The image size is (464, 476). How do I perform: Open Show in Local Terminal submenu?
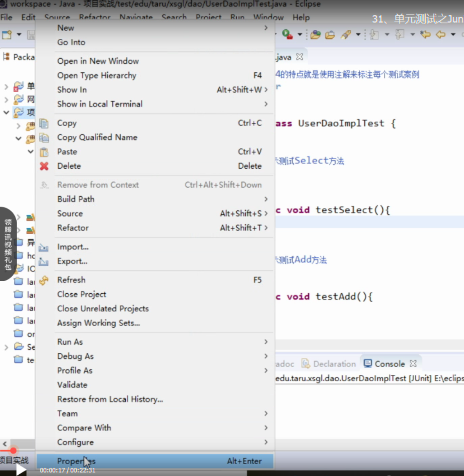[x=155, y=104]
